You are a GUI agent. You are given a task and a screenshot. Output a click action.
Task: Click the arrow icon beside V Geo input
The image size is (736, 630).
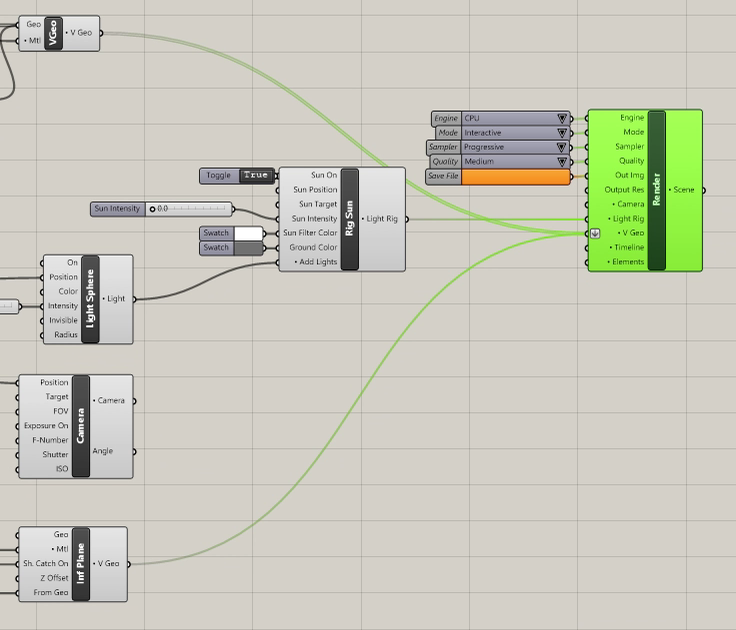pos(595,233)
